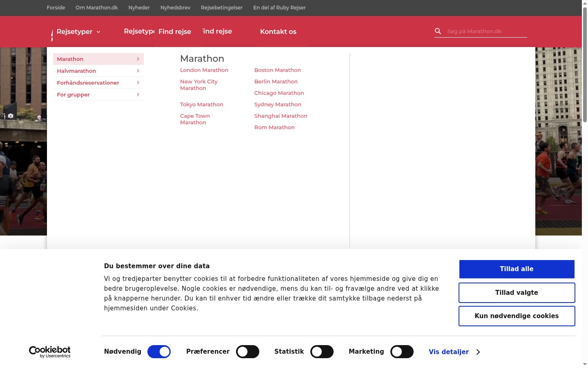588x368 pixels.
Task: Open the Cape Town Marathon link
Action: pyautogui.click(x=195, y=119)
